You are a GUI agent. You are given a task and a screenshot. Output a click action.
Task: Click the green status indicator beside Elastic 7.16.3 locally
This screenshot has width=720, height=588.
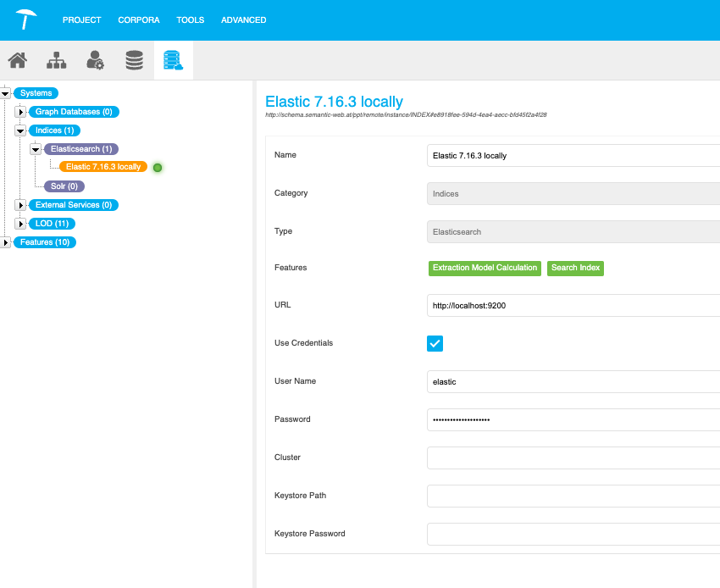point(157,167)
